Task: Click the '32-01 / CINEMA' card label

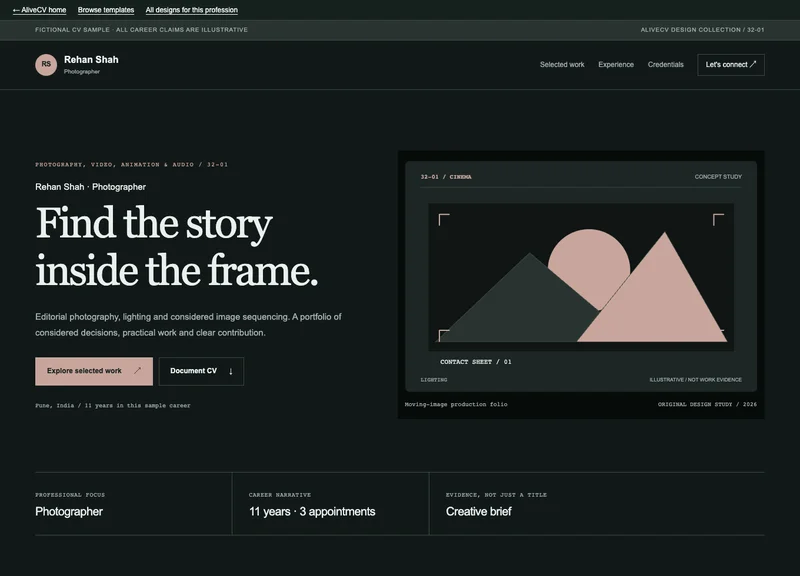Action: (x=446, y=177)
